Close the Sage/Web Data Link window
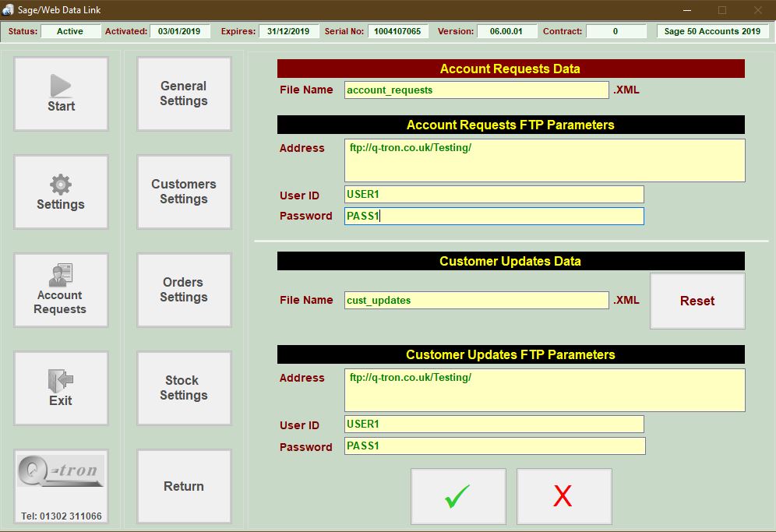The width and height of the screenshot is (776, 532). point(757,10)
